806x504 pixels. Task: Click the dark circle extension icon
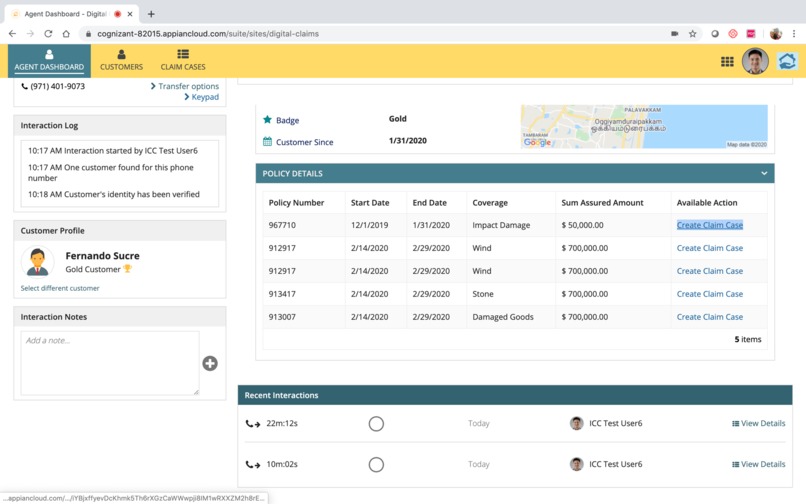pyautogui.click(x=715, y=33)
